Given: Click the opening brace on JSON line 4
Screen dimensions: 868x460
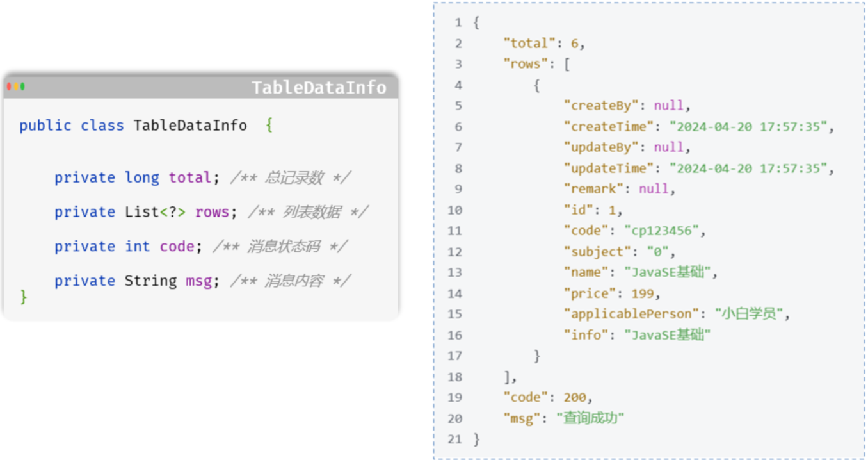Looking at the screenshot, I should click(536, 85).
